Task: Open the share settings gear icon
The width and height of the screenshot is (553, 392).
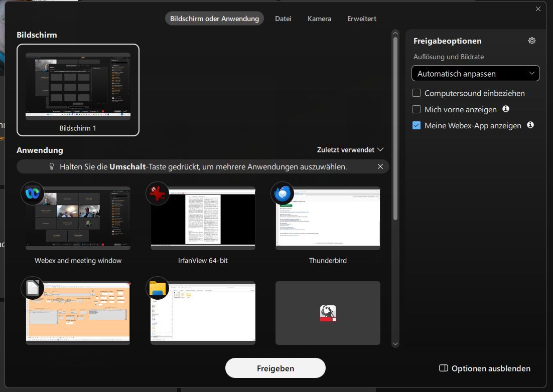Action: 532,41
